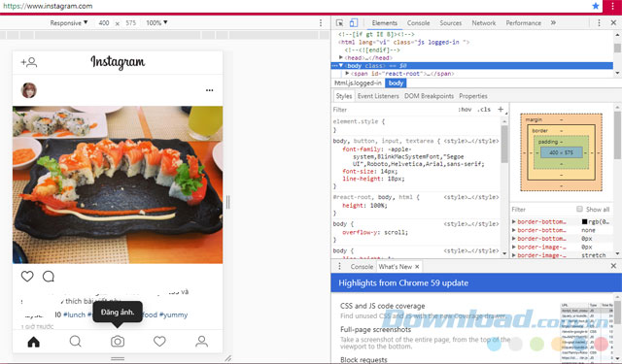Screen dimensions: 622x364
Task: Close the DevTools panel
Action: 613,23
